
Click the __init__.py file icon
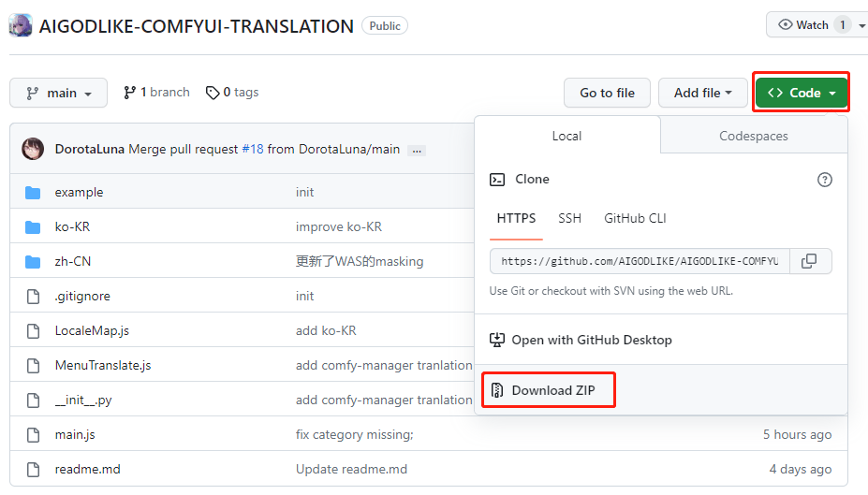point(33,400)
